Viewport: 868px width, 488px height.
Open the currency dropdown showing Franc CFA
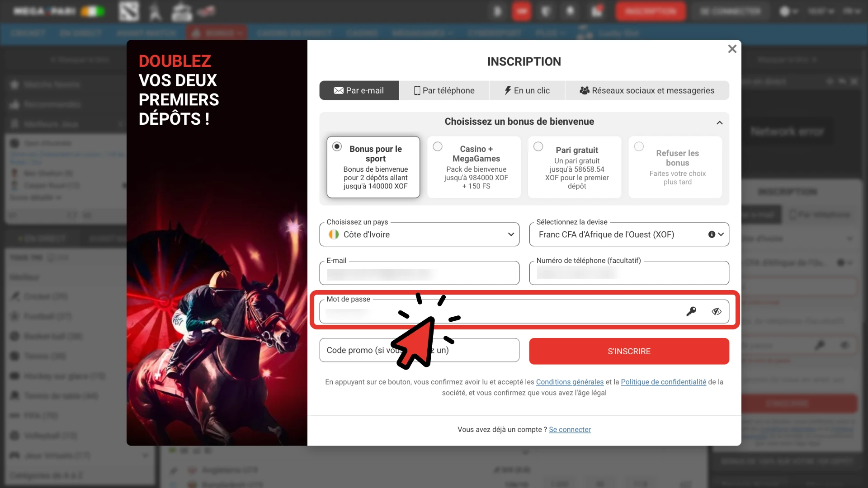click(629, 235)
